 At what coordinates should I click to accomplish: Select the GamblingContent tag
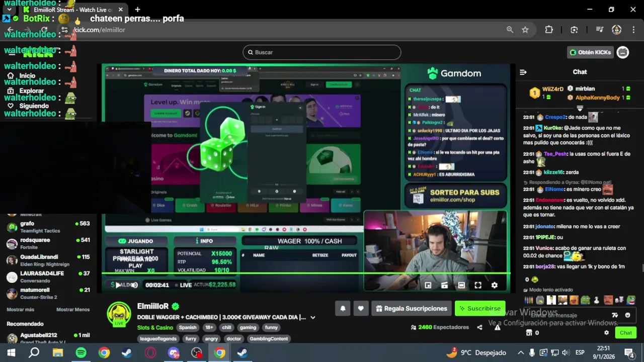click(x=269, y=339)
